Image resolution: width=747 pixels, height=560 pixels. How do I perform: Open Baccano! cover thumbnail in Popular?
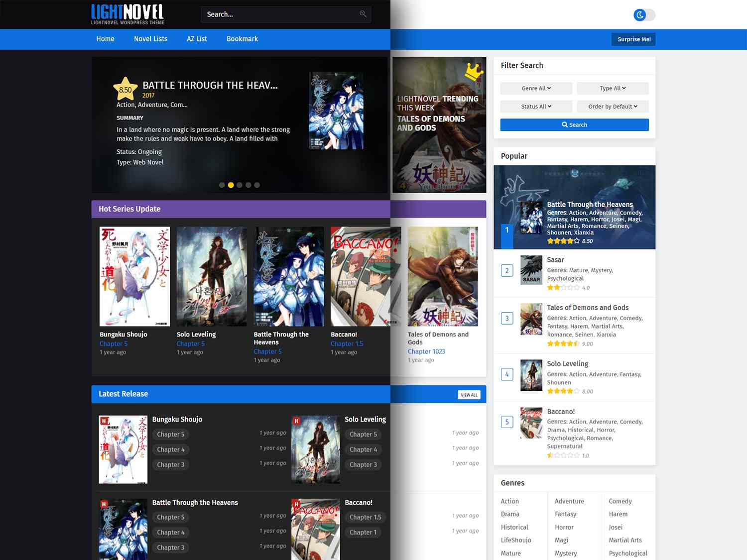(x=531, y=423)
